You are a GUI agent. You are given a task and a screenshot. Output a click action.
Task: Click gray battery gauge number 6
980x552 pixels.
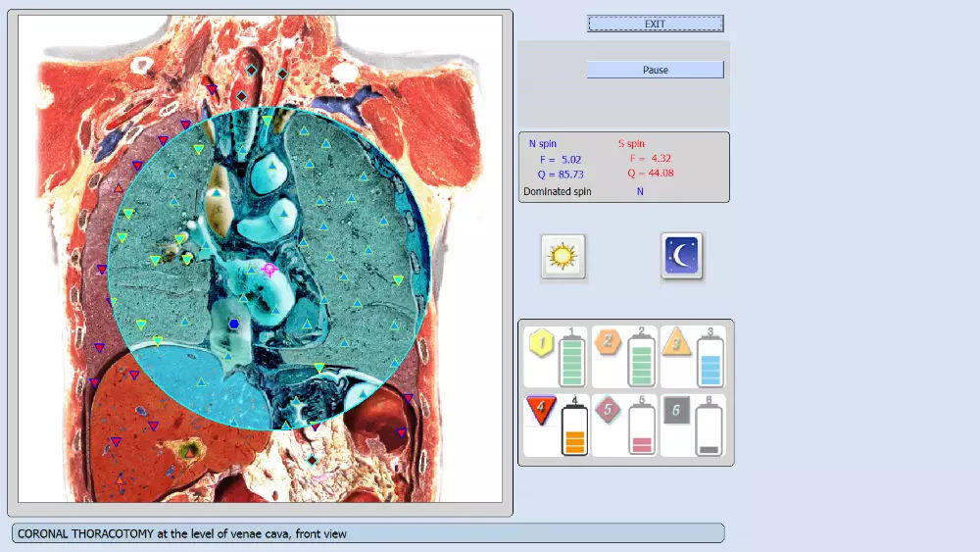[709, 428]
